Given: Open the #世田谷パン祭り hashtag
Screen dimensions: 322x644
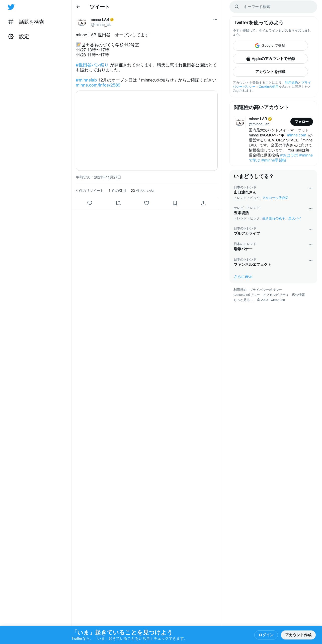Looking at the screenshot, I should 92,65.
